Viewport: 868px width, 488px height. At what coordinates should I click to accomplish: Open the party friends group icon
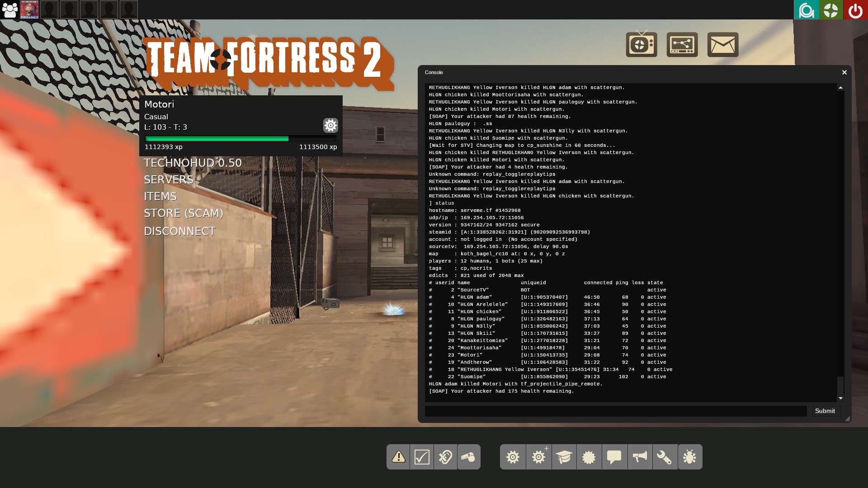tap(10, 10)
